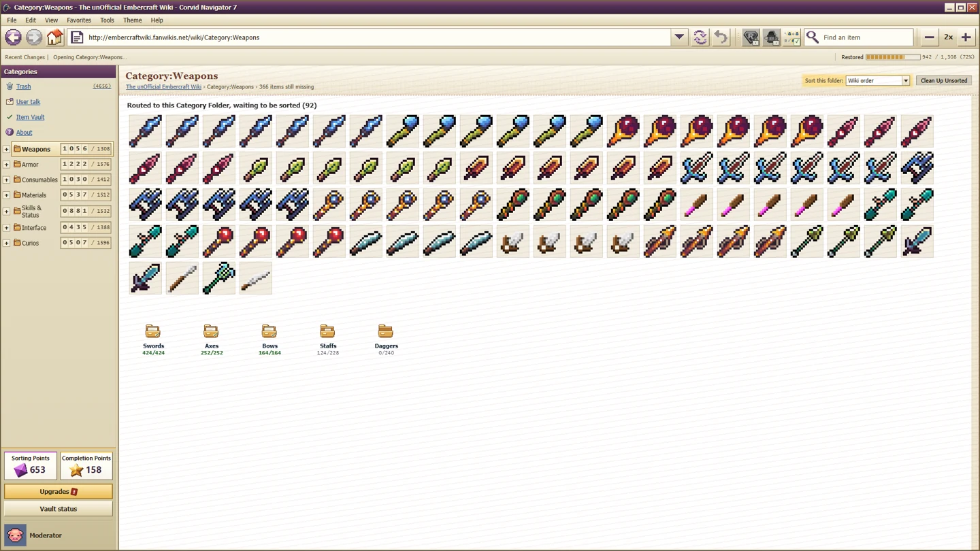Open the home page via house icon

[54, 37]
